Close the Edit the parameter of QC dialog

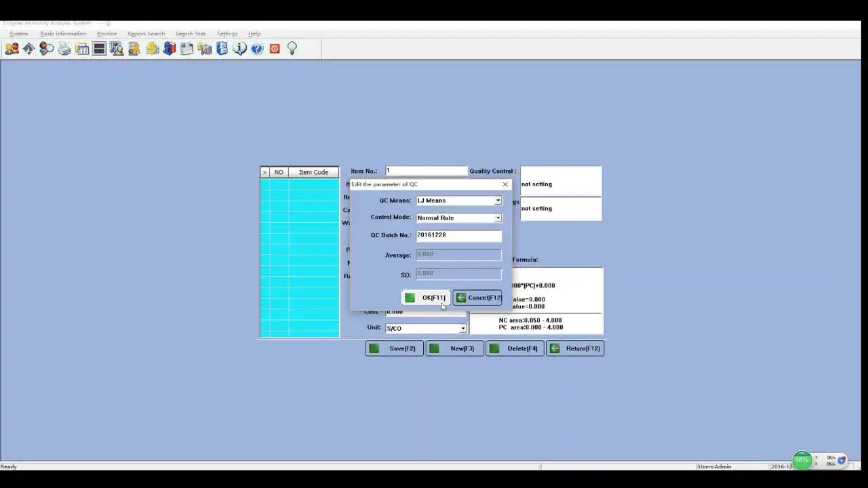pyautogui.click(x=505, y=184)
